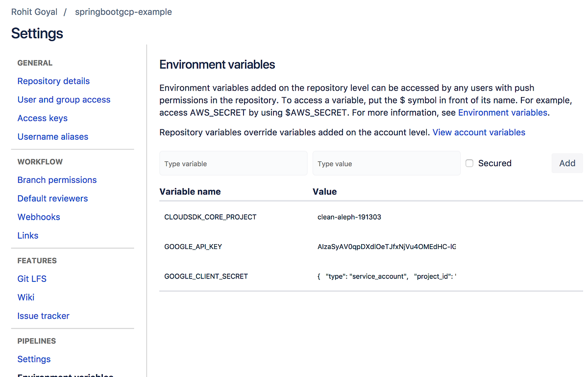Open User and group access settings
The image size is (588, 377).
click(x=64, y=99)
